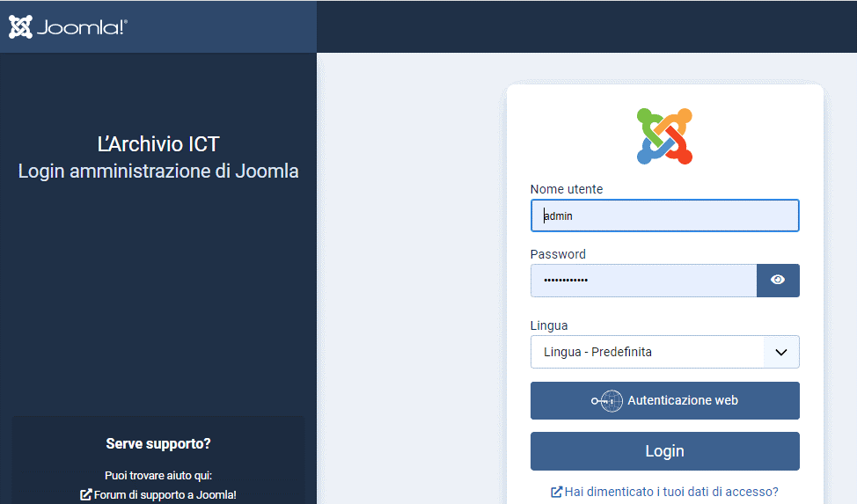Screen dimensions: 857x504
Task: Click the Autenticazione web button
Action: pos(664,401)
